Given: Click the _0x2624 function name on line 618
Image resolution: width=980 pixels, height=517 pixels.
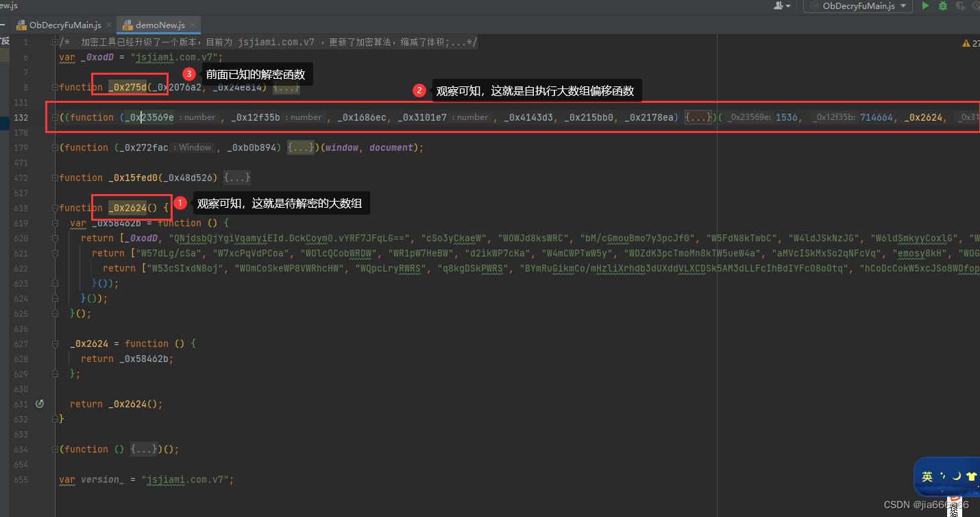Looking at the screenshot, I should click(127, 208).
